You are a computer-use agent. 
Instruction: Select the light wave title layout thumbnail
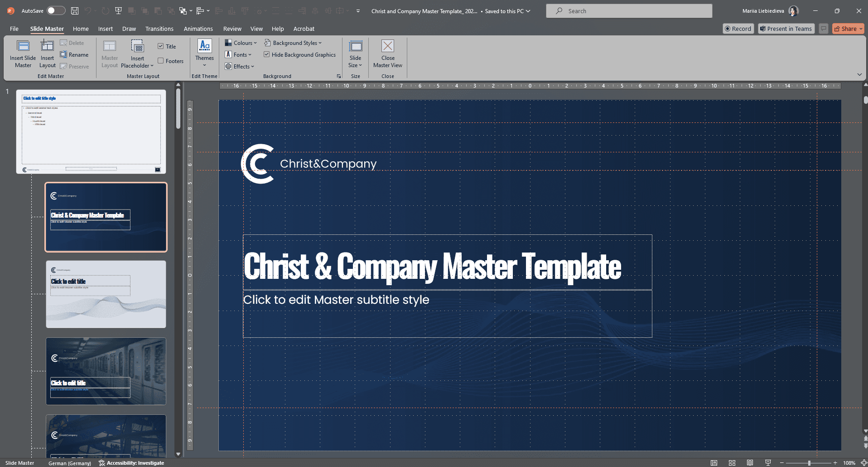click(x=106, y=294)
